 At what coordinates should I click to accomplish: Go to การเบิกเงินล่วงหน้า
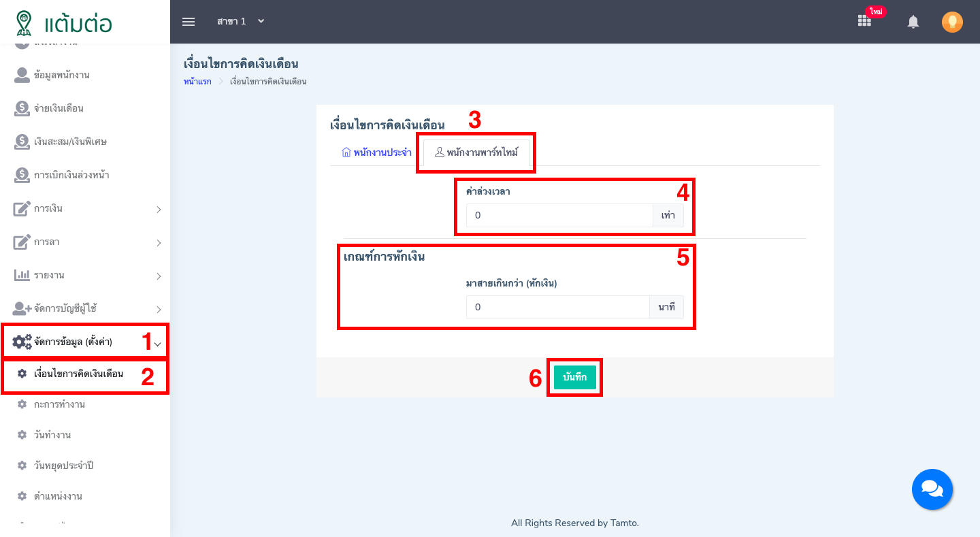click(x=75, y=174)
